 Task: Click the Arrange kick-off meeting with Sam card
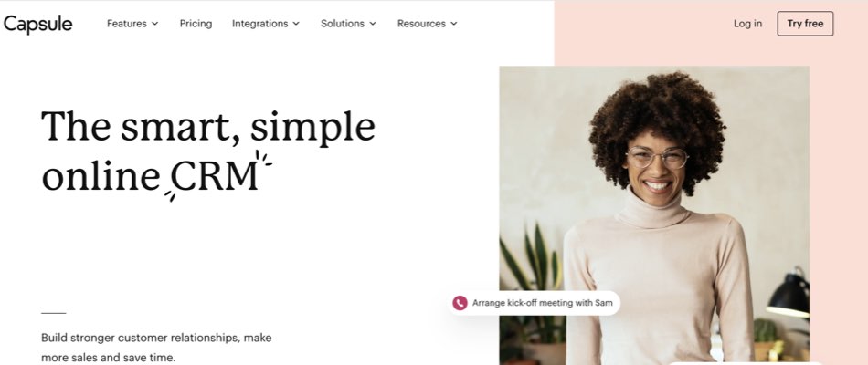tap(534, 303)
